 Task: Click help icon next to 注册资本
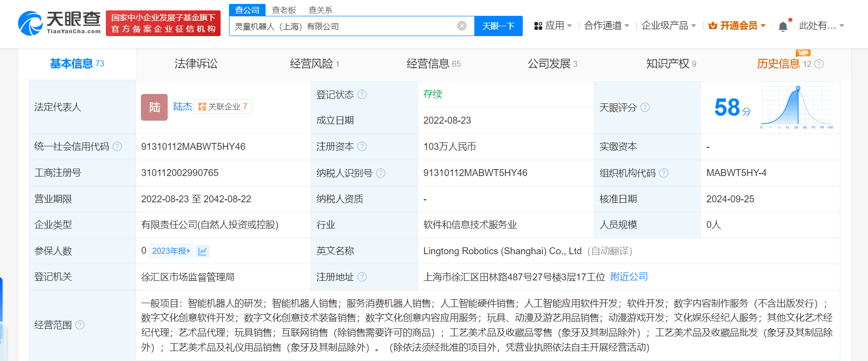(362, 146)
